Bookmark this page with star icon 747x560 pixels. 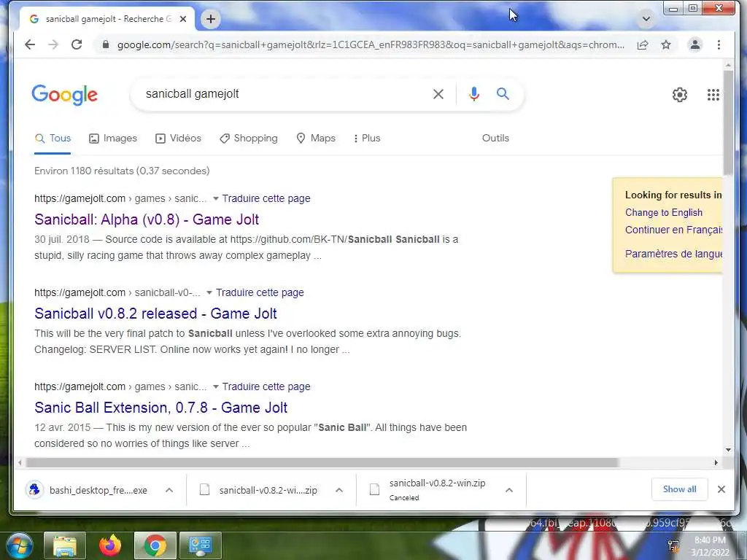tap(666, 44)
